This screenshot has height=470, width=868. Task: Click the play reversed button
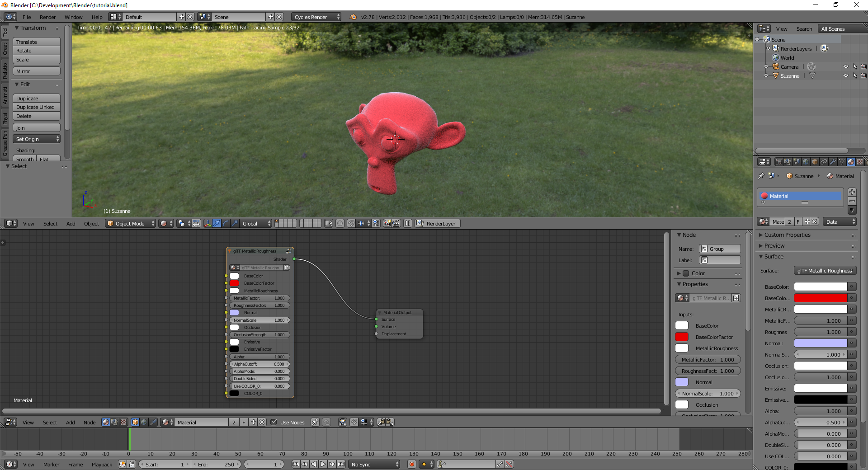coord(314,464)
